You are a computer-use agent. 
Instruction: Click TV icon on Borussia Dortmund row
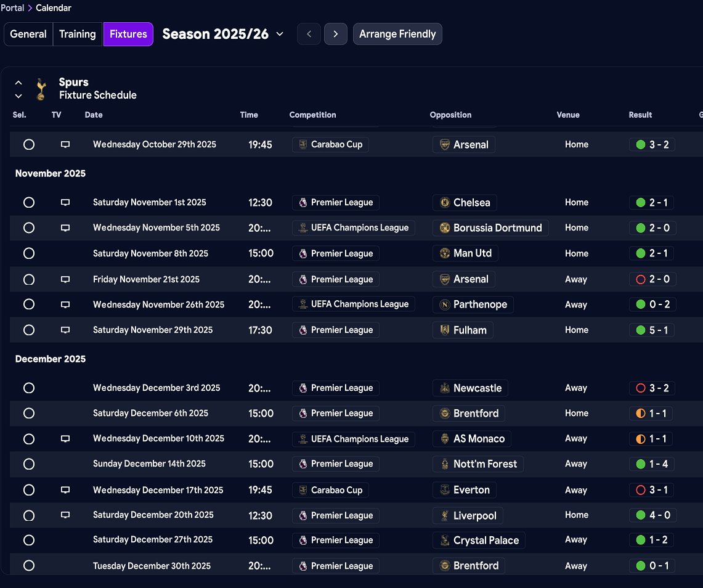(65, 228)
